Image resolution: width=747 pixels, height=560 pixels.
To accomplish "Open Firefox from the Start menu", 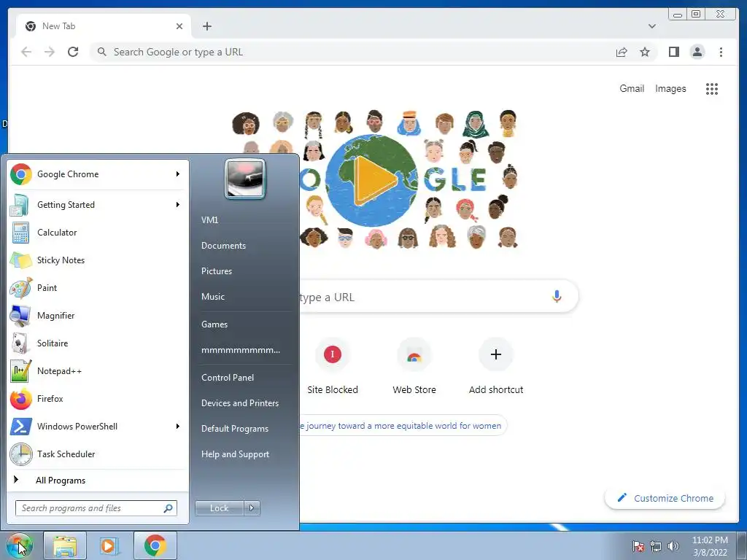I will tap(98, 399).
